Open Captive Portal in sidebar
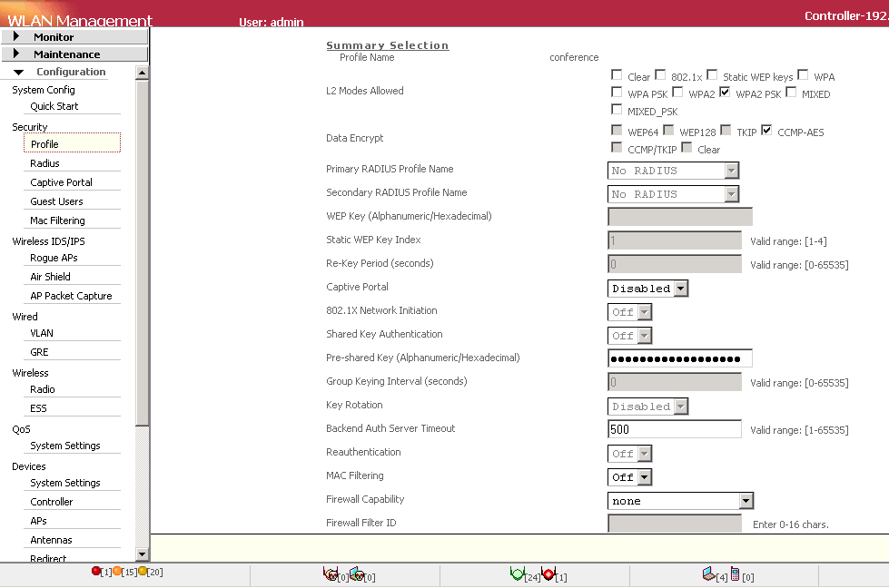 point(61,182)
